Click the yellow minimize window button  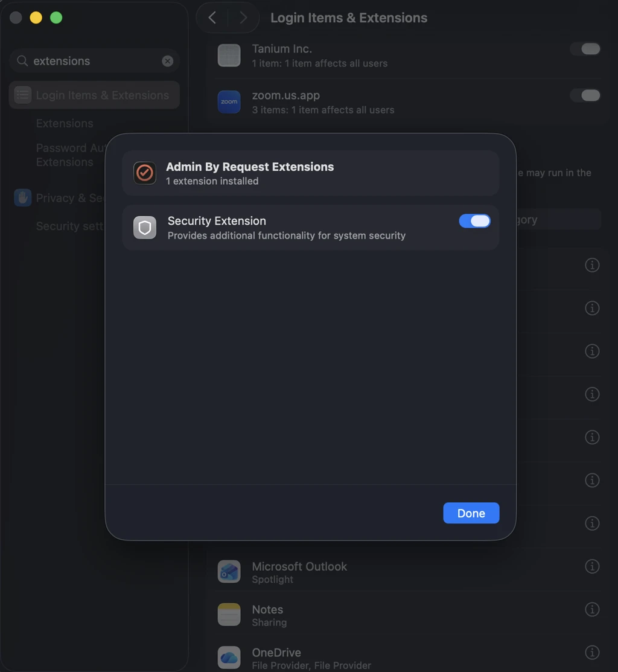click(36, 18)
